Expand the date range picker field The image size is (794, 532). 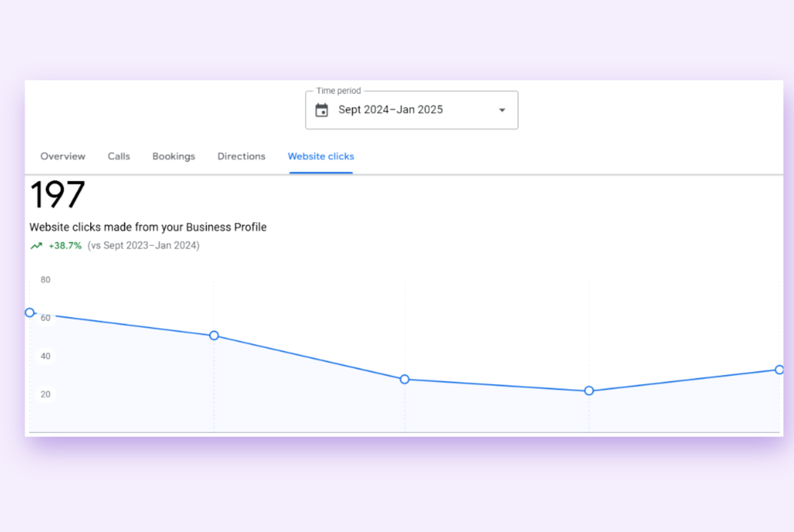[411, 110]
